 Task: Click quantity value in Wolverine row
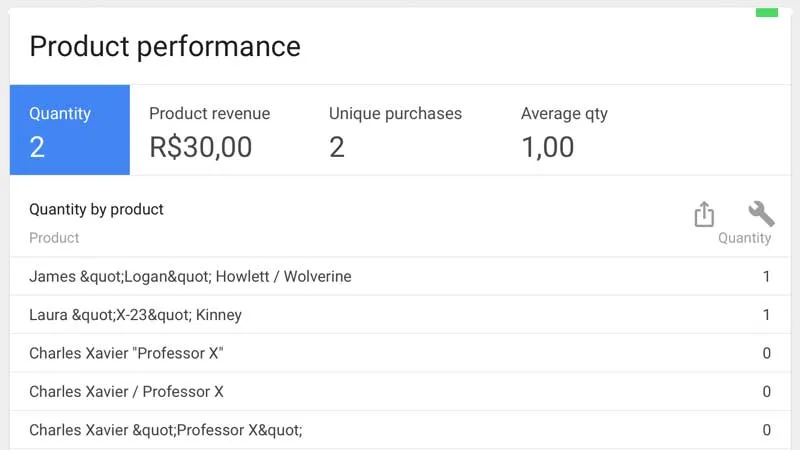point(766,276)
